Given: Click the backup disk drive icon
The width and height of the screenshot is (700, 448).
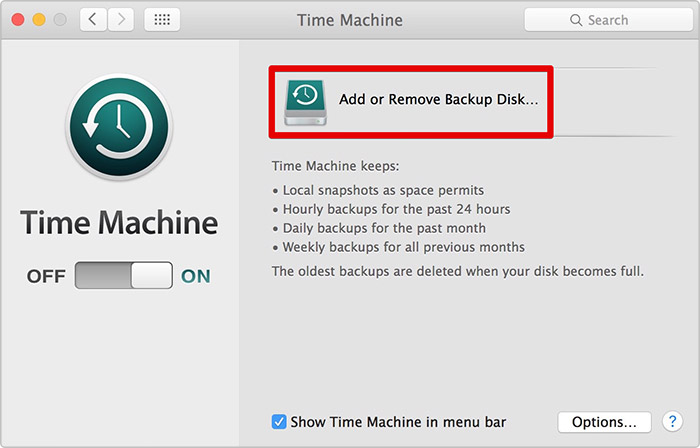Looking at the screenshot, I should [x=306, y=103].
